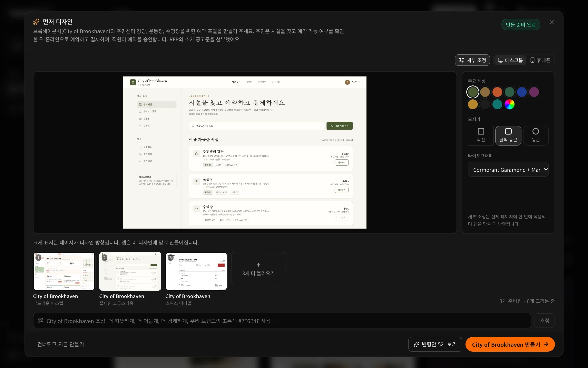This screenshot has height=368, width=588.
Task: Select design thumbnail 3 스위스 미니멀
Action: point(196,271)
